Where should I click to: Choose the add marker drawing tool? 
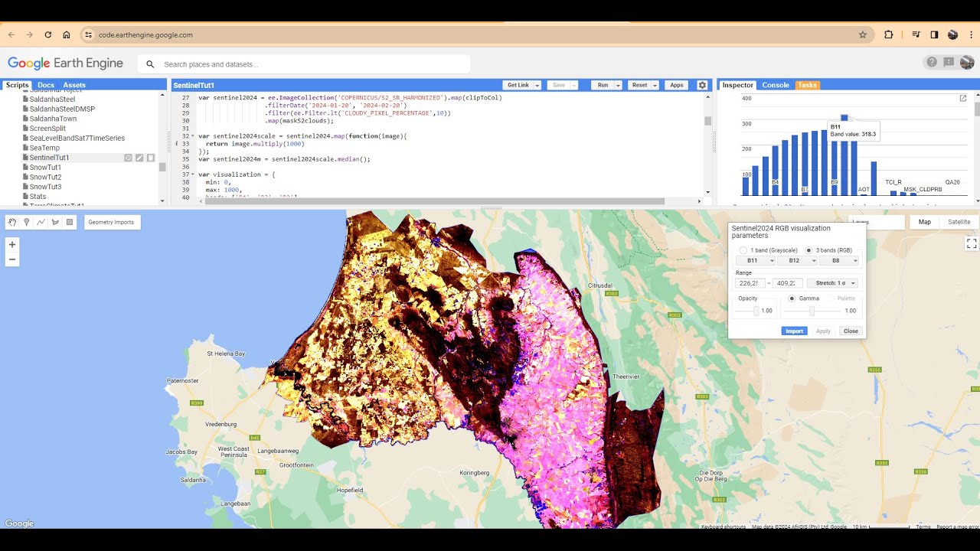27,222
